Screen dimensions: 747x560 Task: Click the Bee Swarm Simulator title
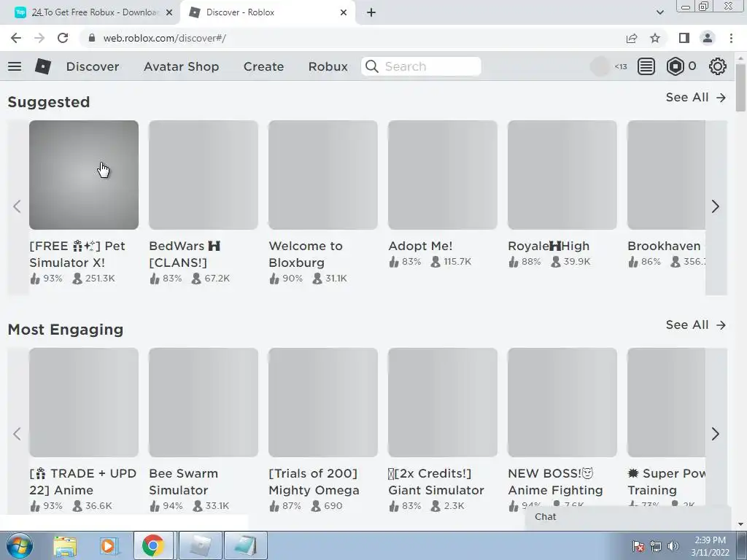click(183, 482)
